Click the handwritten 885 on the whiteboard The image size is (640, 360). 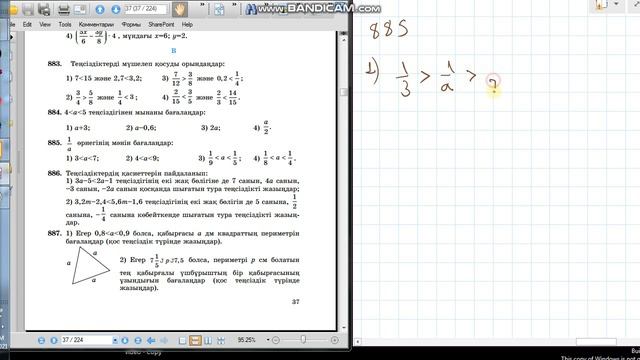389,30
